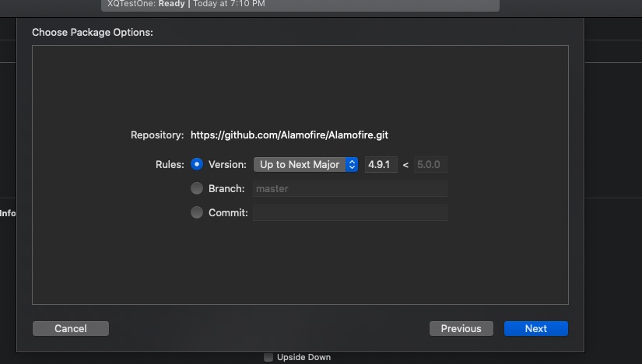Screen dimensions: 642x364
Task: Click the Alamofire repository URL text
Action: coord(289,135)
